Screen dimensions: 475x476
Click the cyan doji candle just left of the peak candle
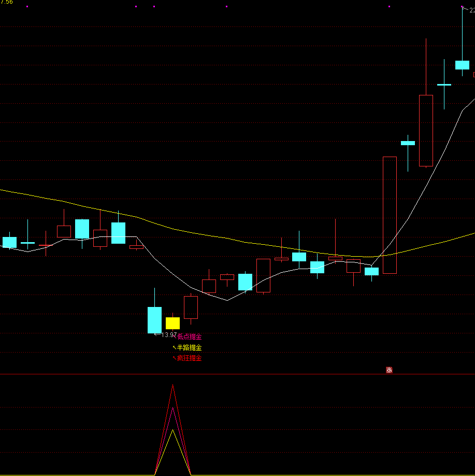[x=444, y=84]
